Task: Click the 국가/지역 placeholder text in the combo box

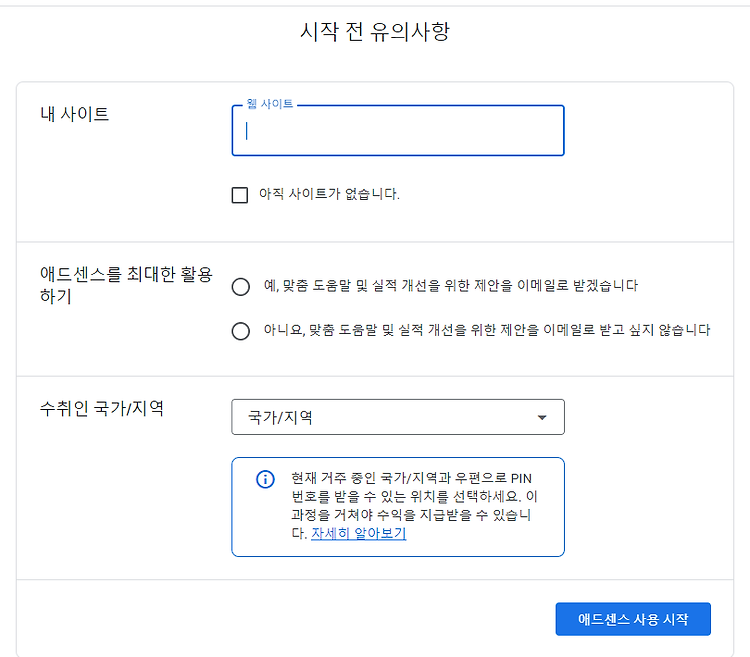Action: tap(280, 417)
